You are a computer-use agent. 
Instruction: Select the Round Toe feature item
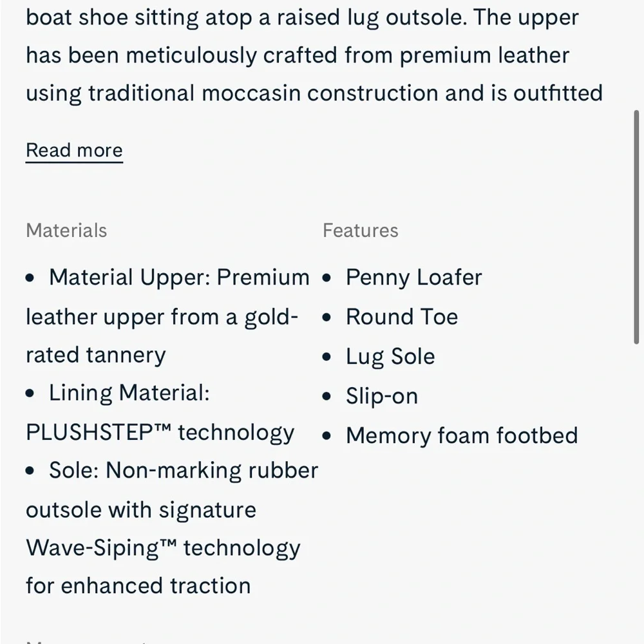[x=402, y=317]
